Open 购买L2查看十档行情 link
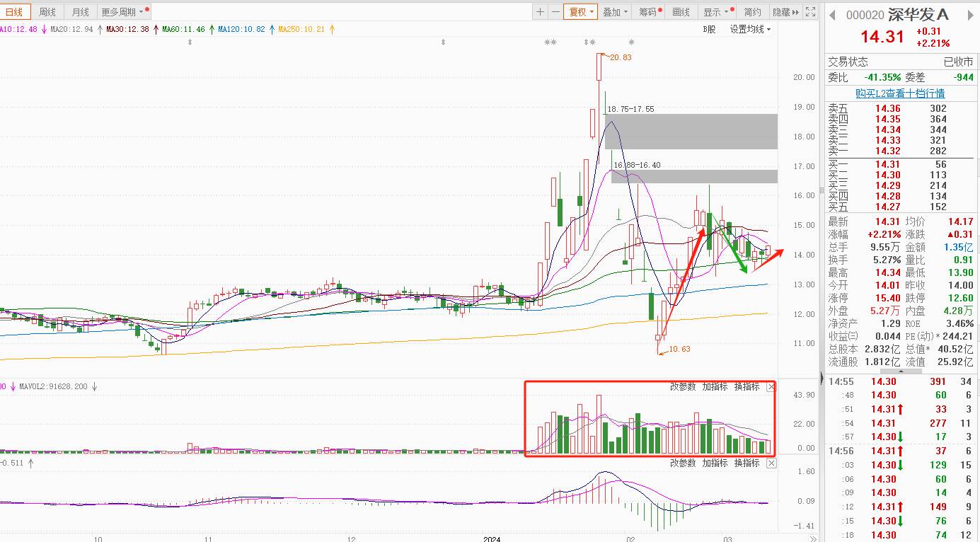Image resolution: width=980 pixels, height=542 pixels. (x=900, y=93)
